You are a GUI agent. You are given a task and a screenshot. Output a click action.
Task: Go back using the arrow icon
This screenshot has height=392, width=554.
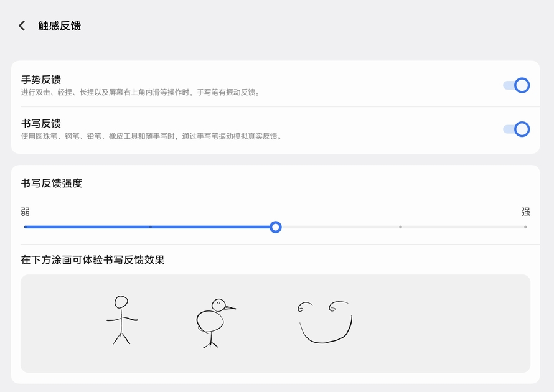(22, 26)
